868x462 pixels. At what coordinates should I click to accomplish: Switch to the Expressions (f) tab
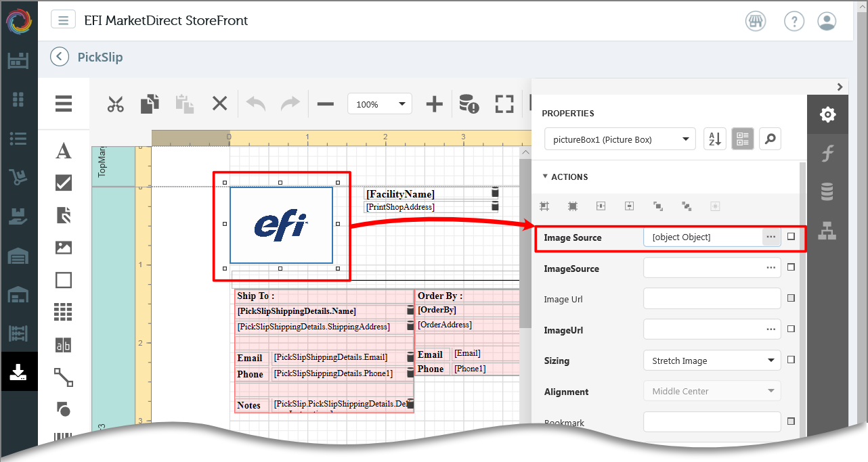pyautogui.click(x=827, y=154)
